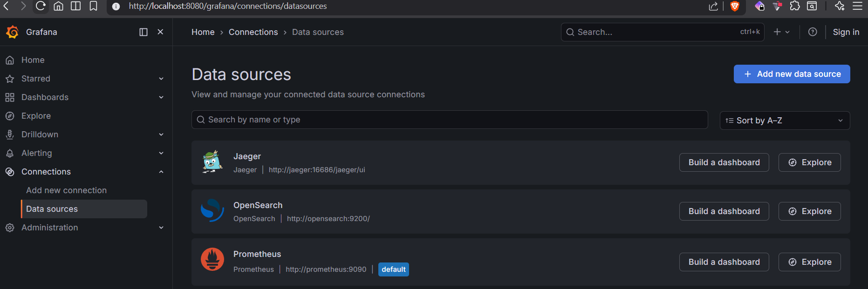Expand the Starred section chevron
The width and height of the screenshot is (868, 289).
click(161, 79)
